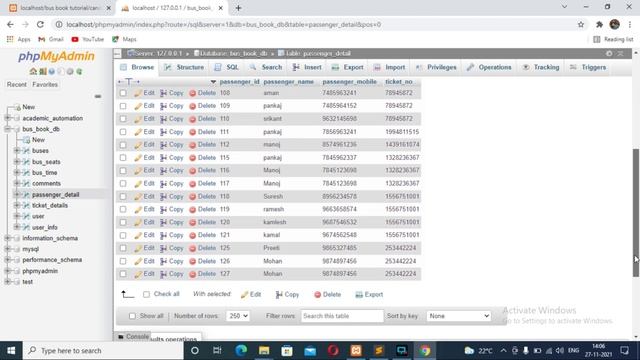The width and height of the screenshot is (640, 360).
Task: Expand ticket_details table node
Action: tap(17, 205)
